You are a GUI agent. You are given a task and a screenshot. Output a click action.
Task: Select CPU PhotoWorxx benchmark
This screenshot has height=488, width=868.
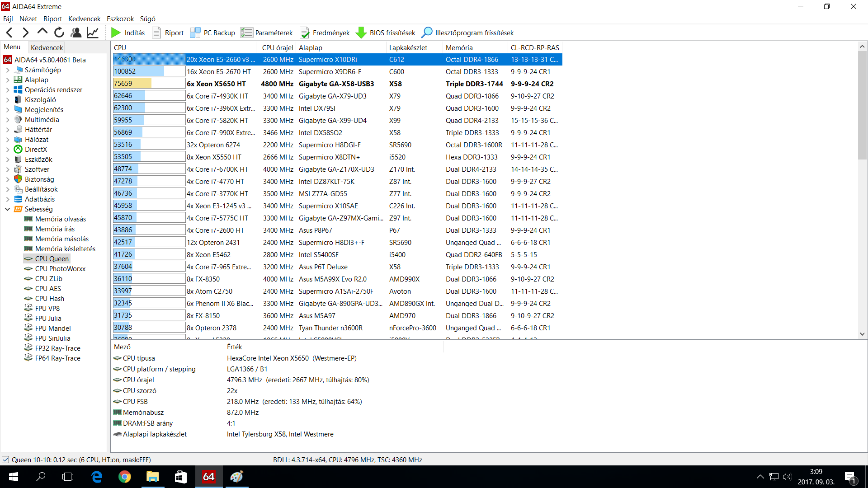tap(60, 269)
